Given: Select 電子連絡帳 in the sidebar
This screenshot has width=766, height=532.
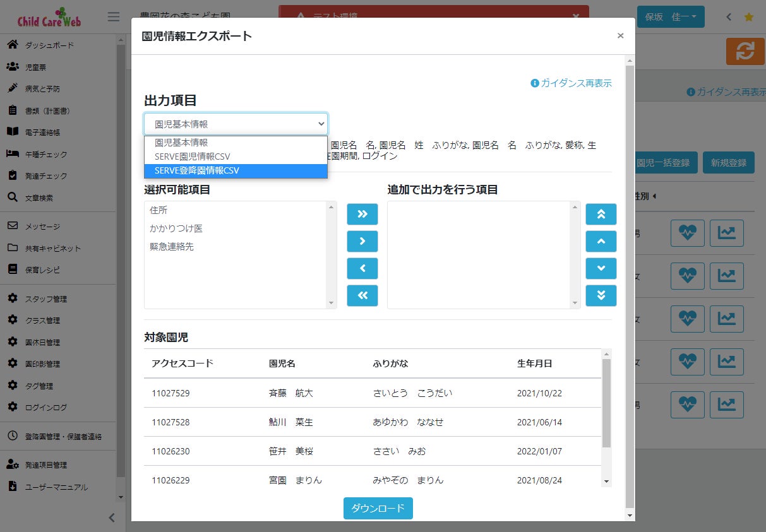Looking at the screenshot, I should [42, 133].
